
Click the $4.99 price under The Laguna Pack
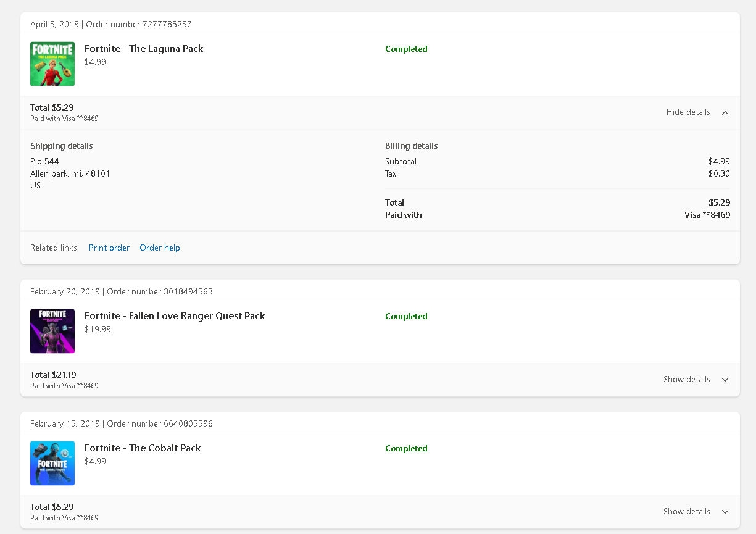95,62
